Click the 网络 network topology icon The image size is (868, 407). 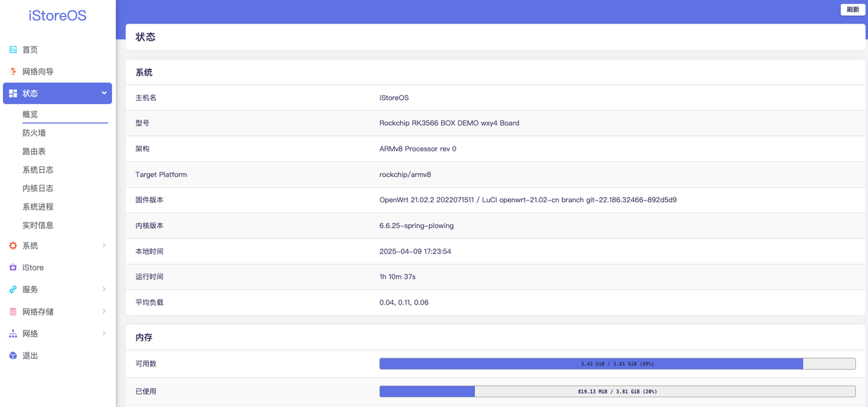click(x=13, y=333)
